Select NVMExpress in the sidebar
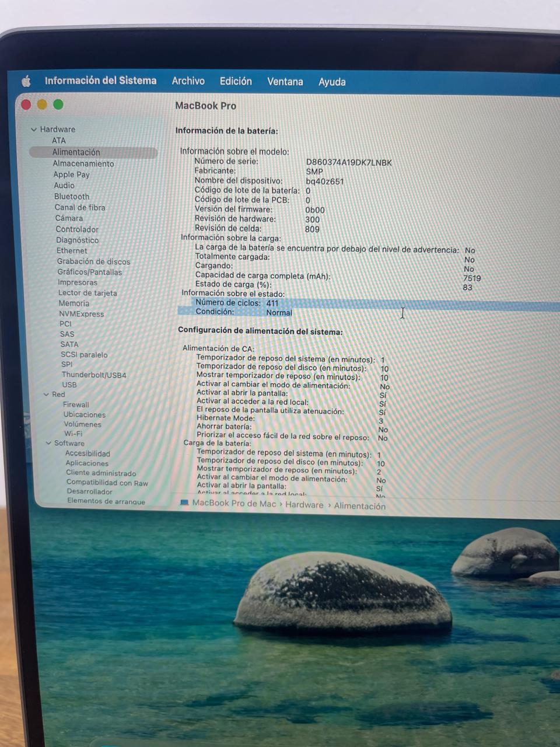 pos(81,314)
